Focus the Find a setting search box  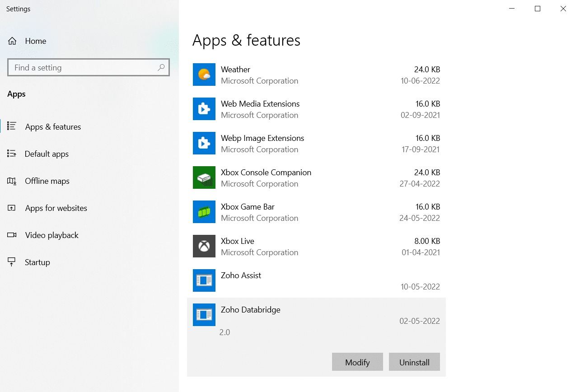tap(84, 68)
